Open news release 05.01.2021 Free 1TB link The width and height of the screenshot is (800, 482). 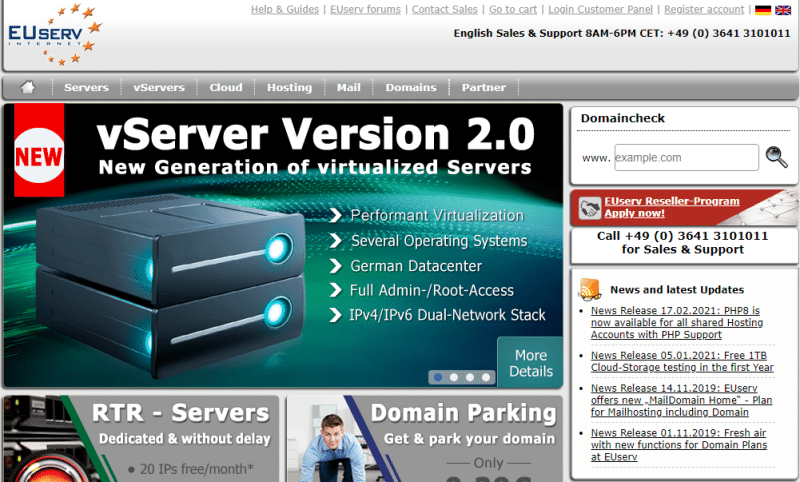coord(682,361)
